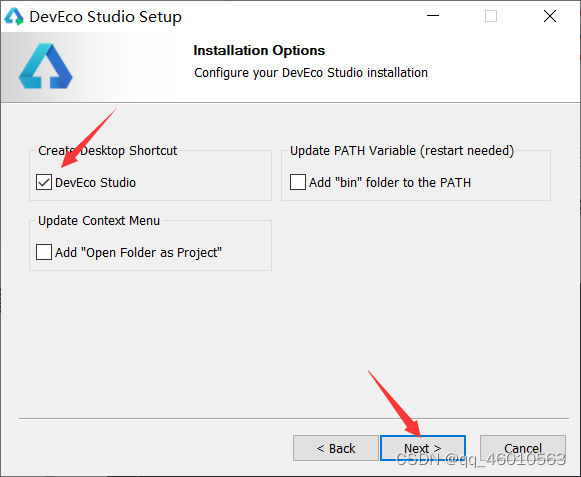Click the "Installation Options" heading

point(259,50)
